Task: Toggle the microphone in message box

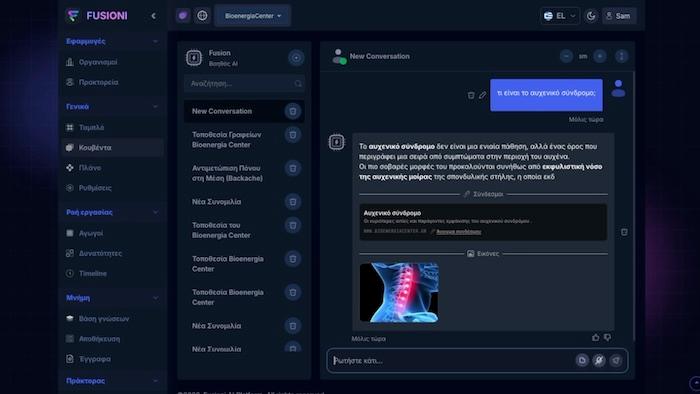Action: point(599,360)
